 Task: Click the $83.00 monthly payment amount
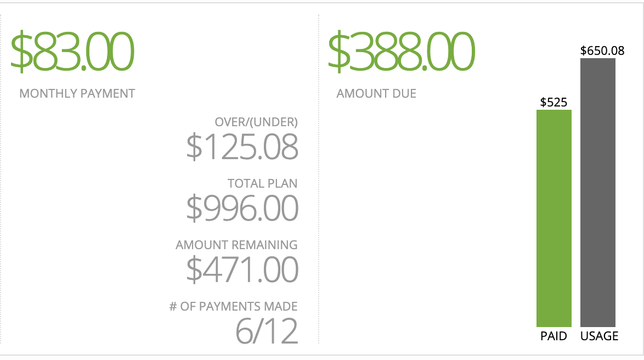click(72, 52)
